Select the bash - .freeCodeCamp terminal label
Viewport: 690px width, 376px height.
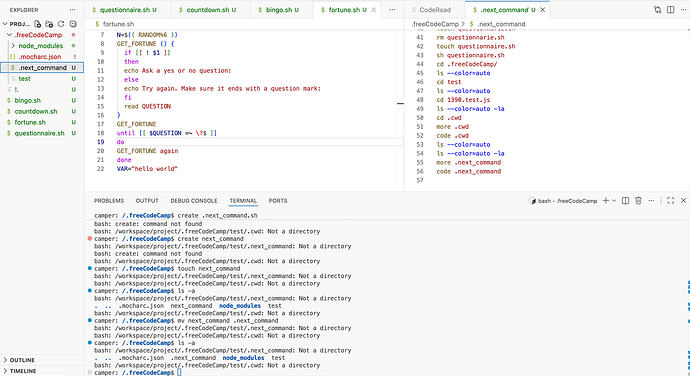(x=567, y=201)
